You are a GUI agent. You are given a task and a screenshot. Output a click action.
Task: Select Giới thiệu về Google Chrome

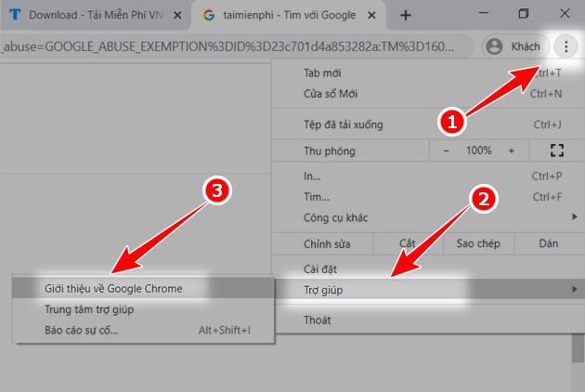(143, 289)
